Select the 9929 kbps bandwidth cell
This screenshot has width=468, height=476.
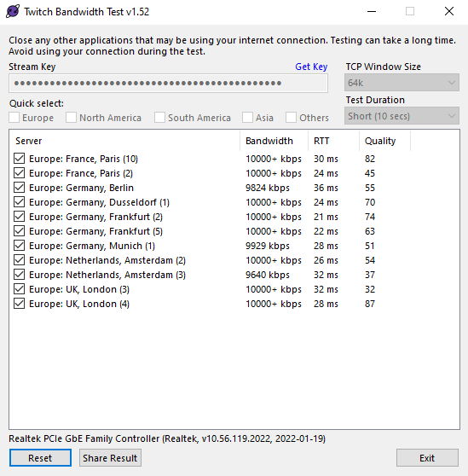pyautogui.click(x=267, y=246)
